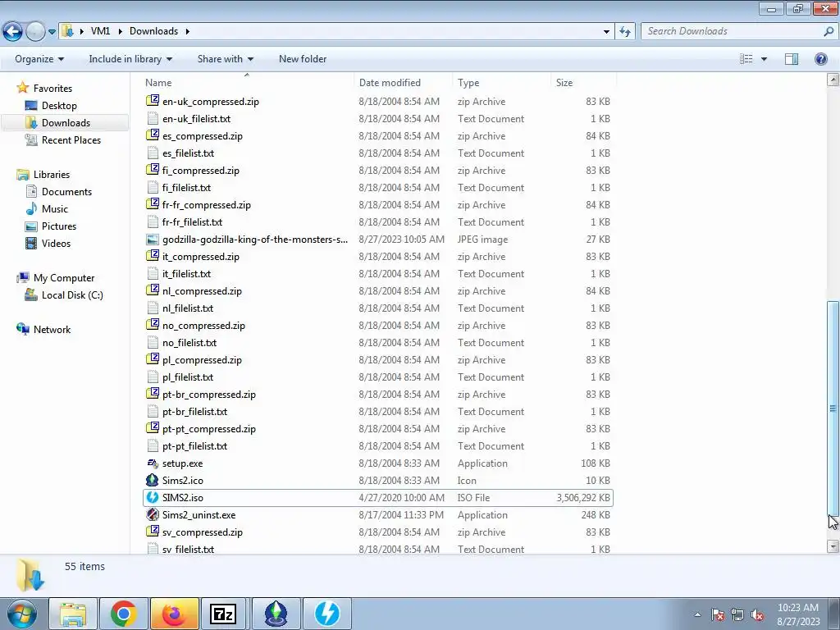Select My Computer in navigation pane
This screenshot has width=840, height=630.
point(64,278)
